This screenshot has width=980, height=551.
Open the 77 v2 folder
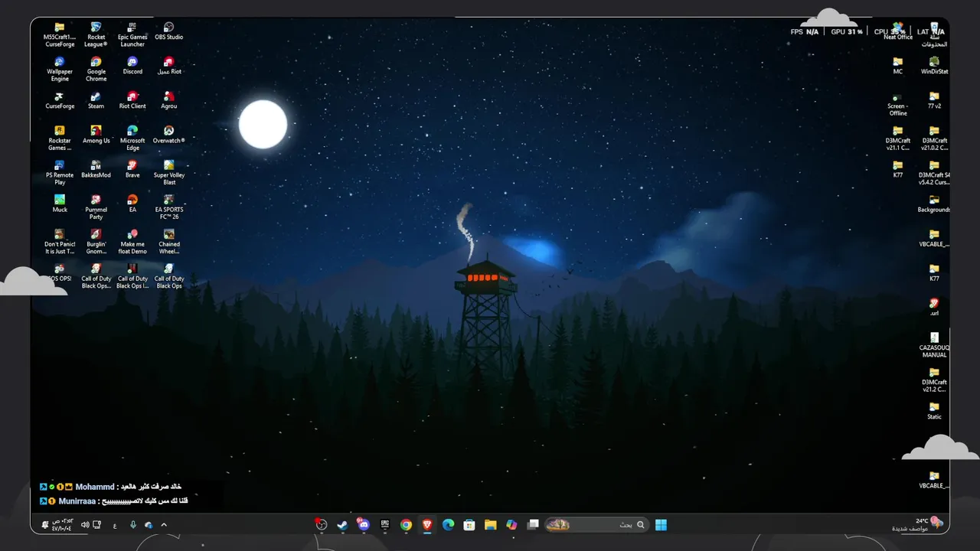pos(934,100)
